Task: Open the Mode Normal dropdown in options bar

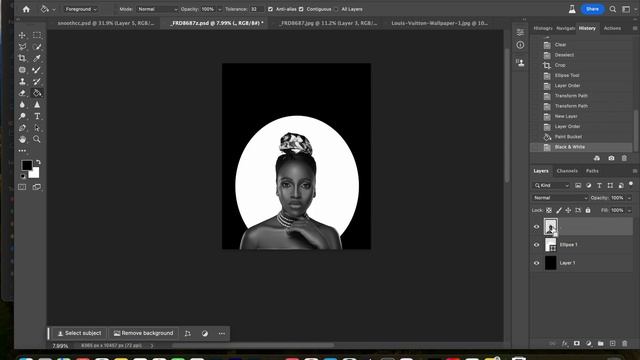Action: pyautogui.click(x=157, y=9)
